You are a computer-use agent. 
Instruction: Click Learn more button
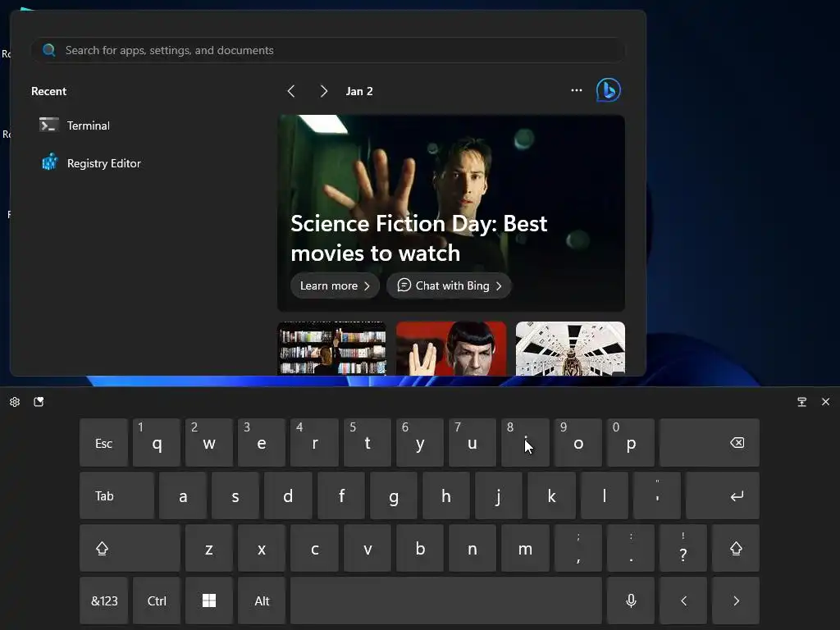pyautogui.click(x=335, y=285)
